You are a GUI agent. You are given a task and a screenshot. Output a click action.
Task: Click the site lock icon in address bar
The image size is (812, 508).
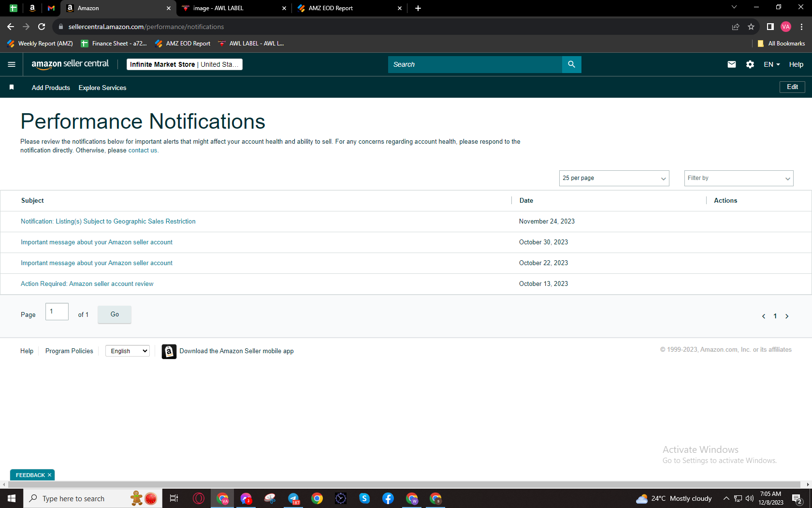61,27
